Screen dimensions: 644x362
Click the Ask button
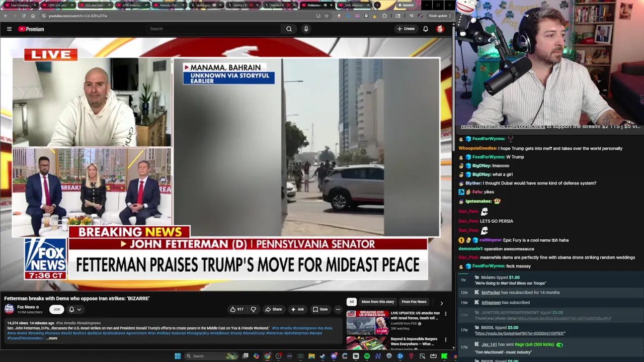tap(297, 310)
